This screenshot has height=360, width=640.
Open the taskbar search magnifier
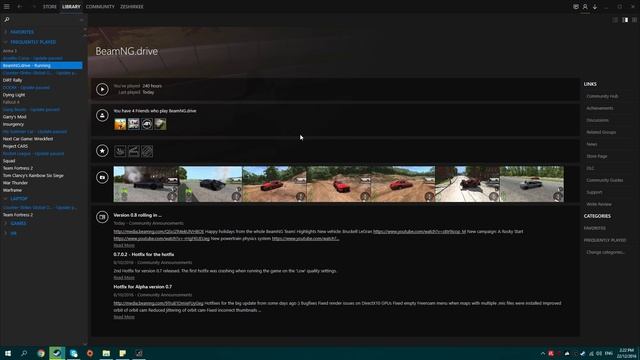click(24, 353)
